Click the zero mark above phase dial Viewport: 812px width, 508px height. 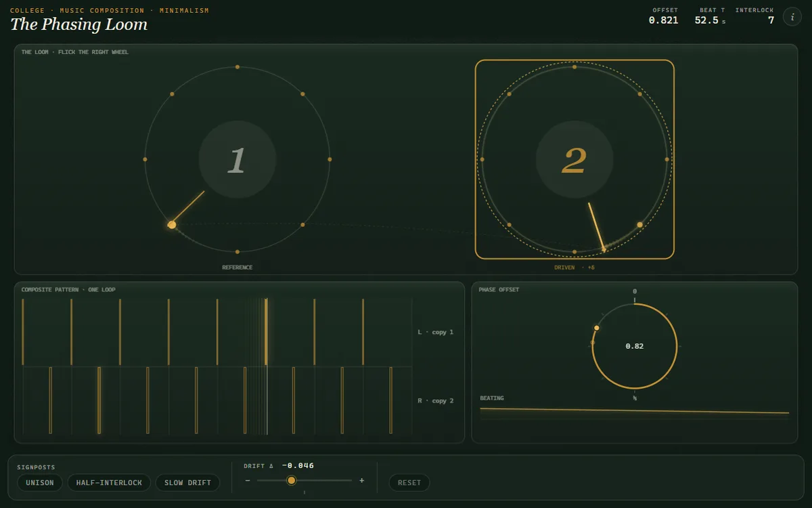coord(635,292)
